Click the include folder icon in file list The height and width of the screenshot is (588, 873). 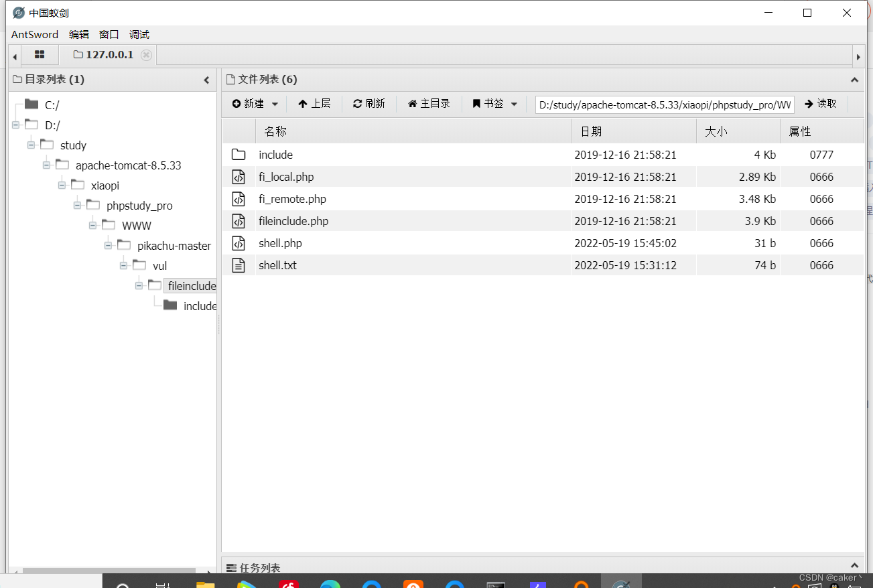[x=239, y=155]
